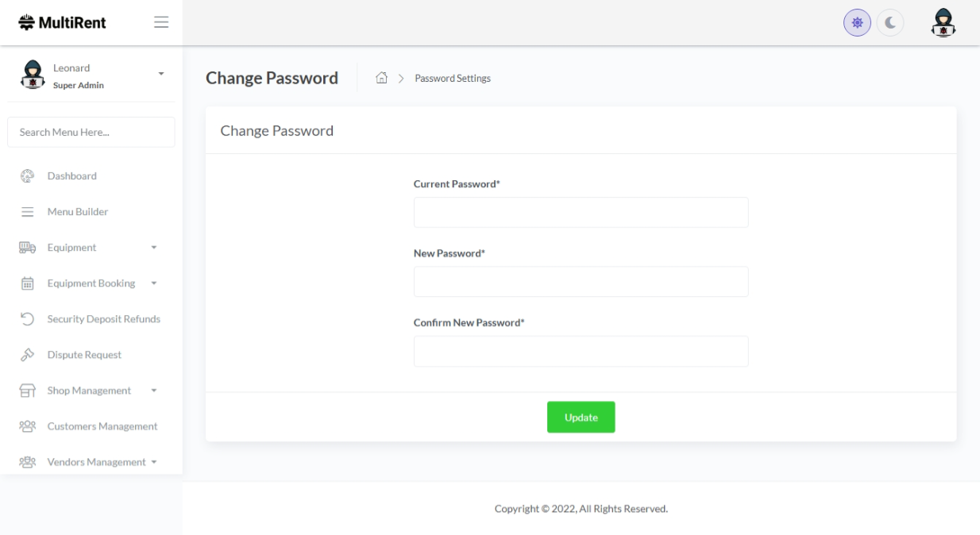Screen dimensions: 980x535
Task: Click the Dashboard palette icon
Action: (x=27, y=176)
